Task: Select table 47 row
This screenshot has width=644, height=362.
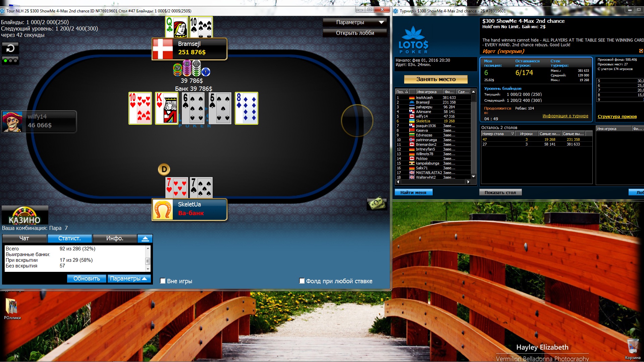Action: (537, 139)
